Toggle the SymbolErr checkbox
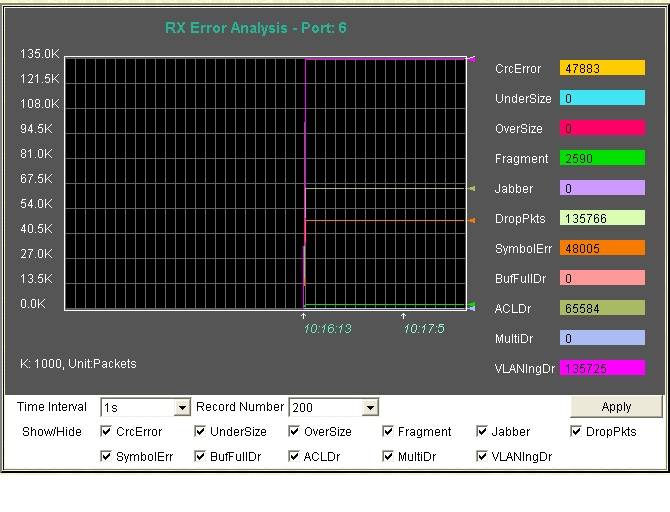The width and height of the screenshot is (670, 512). (107, 457)
